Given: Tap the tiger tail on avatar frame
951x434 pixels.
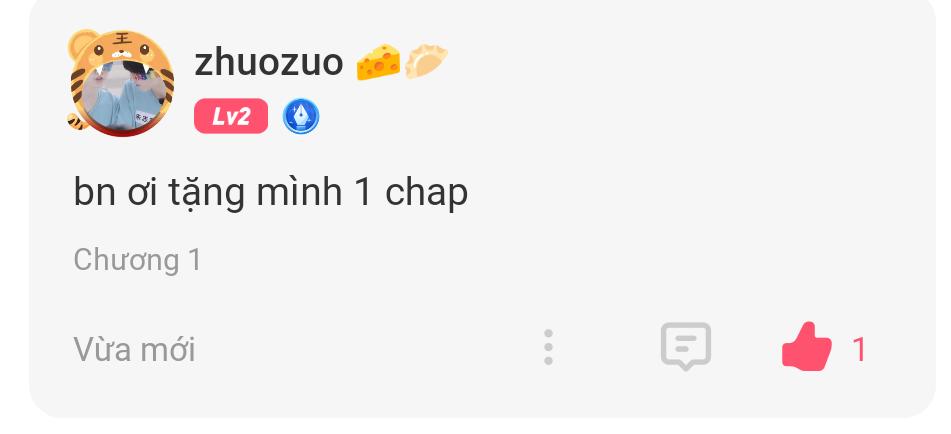Looking at the screenshot, I should 77,121.
